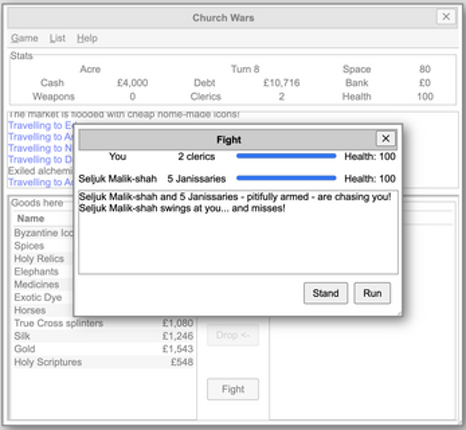Select the Holy Scriptures row
The height and width of the screenshot is (430, 466).
pyautogui.click(x=103, y=362)
